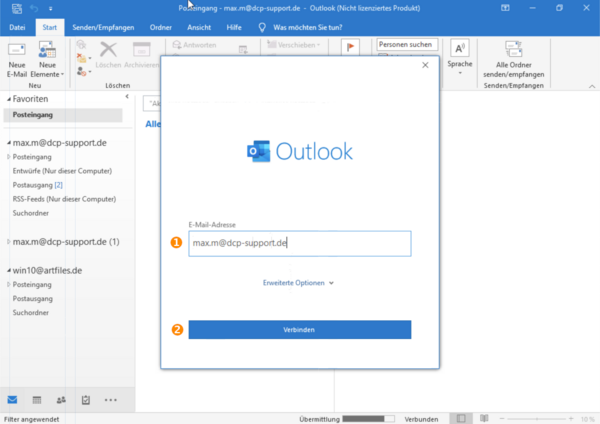Click the ribbon display options icon

pos(505,8)
